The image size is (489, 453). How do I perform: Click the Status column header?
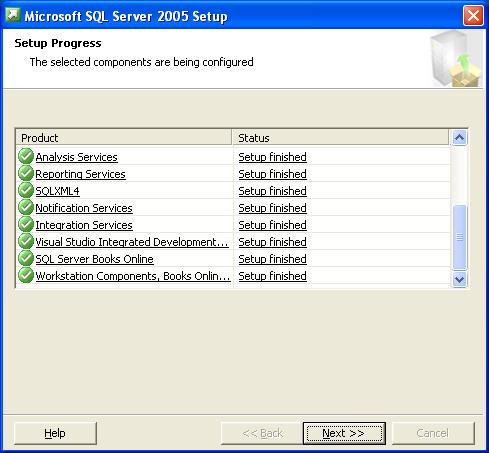point(340,137)
